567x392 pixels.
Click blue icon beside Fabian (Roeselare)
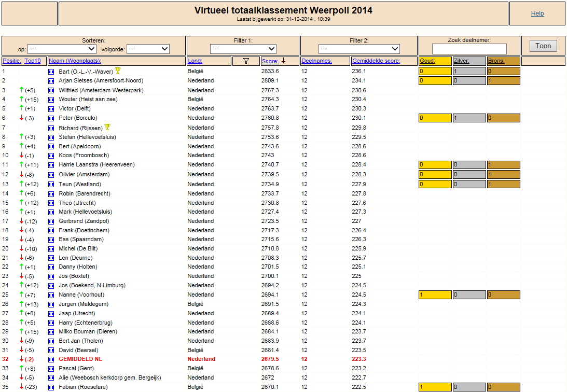click(x=51, y=387)
